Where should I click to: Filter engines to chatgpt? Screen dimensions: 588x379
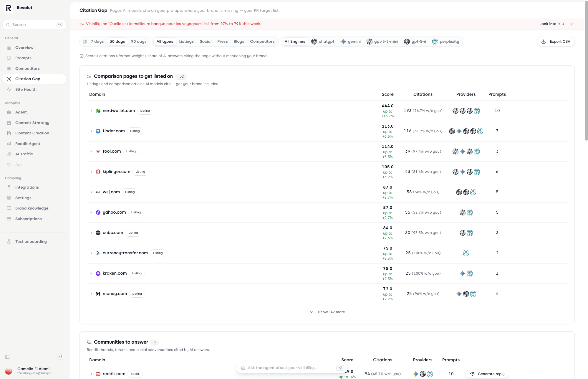pyautogui.click(x=323, y=42)
